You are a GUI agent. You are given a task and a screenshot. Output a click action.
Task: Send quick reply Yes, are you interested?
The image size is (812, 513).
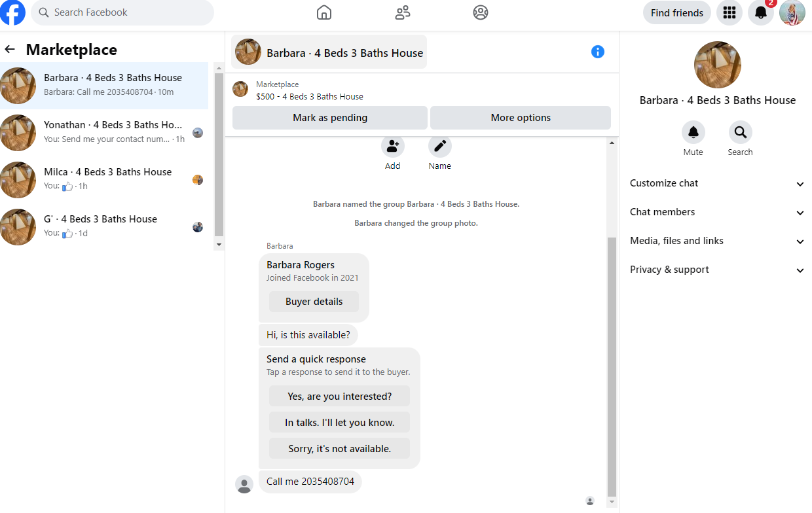pos(339,396)
